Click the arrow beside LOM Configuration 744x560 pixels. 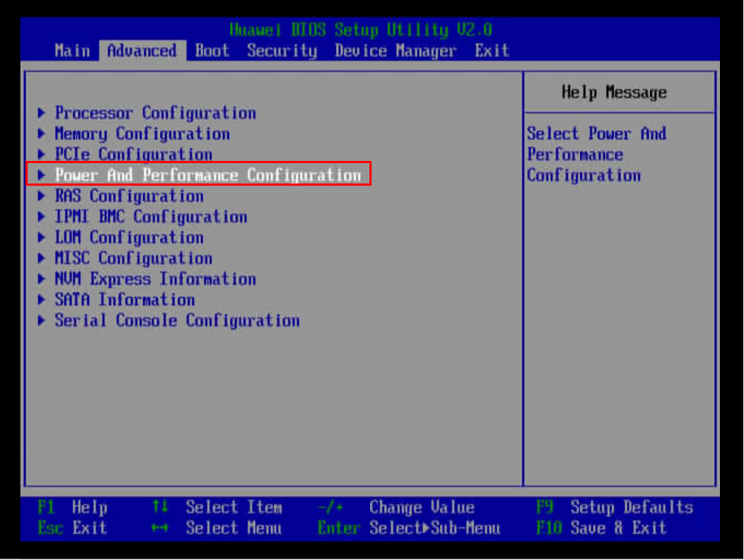click(x=42, y=237)
